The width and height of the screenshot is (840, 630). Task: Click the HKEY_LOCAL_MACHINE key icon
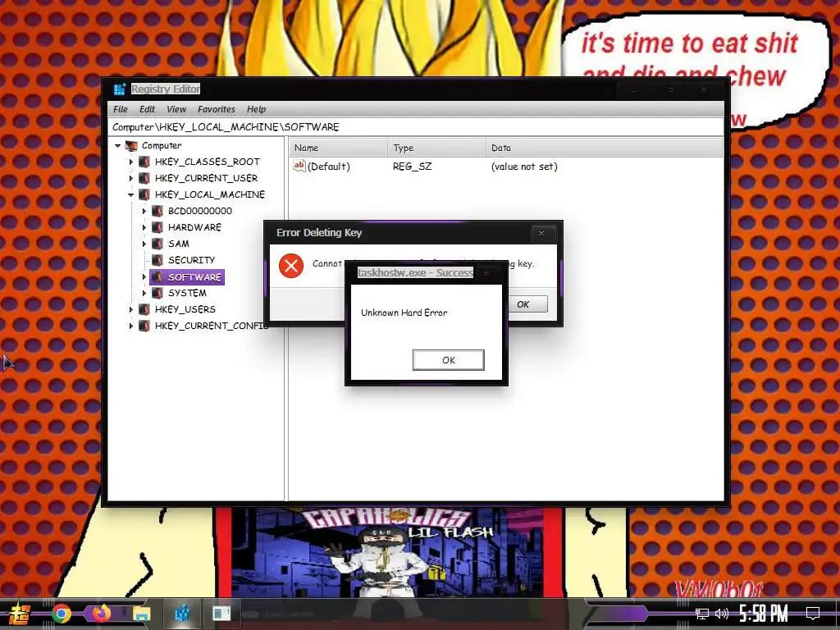144,194
